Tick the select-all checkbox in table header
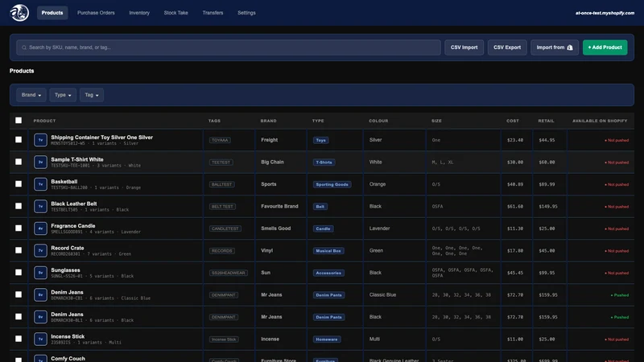The image size is (644, 362). click(x=19, y=120)
